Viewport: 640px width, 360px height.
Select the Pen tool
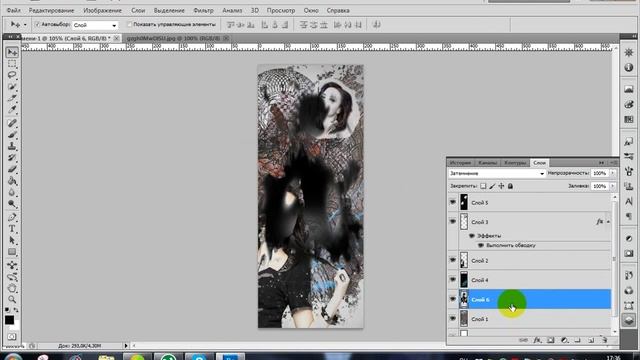point(12,217)
